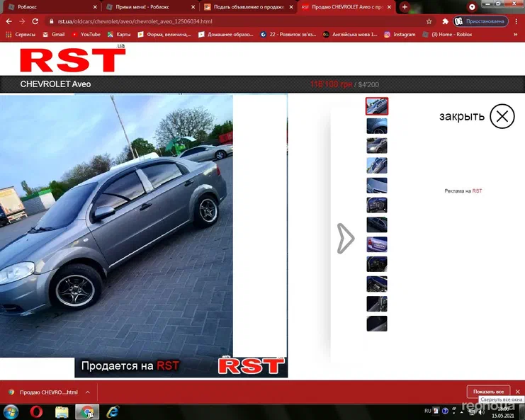Click the main Chevrolet Aveo photo
525x420 pixels.
pyautogui.click(x=116, y=226)
